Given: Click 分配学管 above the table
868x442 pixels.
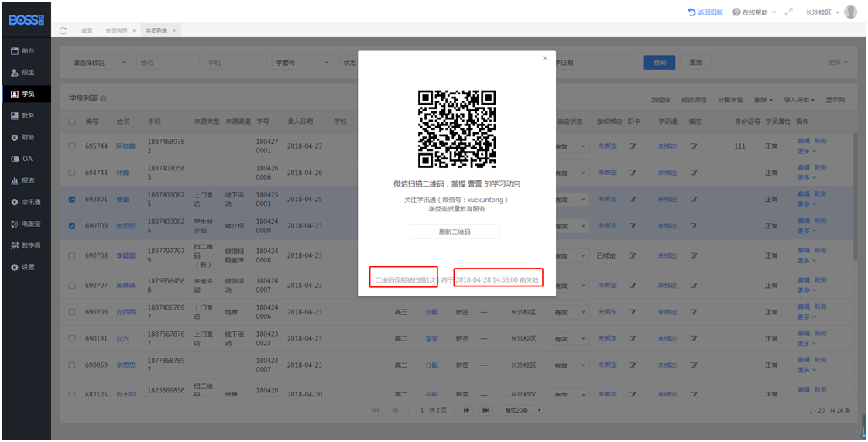Looking at the screenshot, I should click(730, 100).
